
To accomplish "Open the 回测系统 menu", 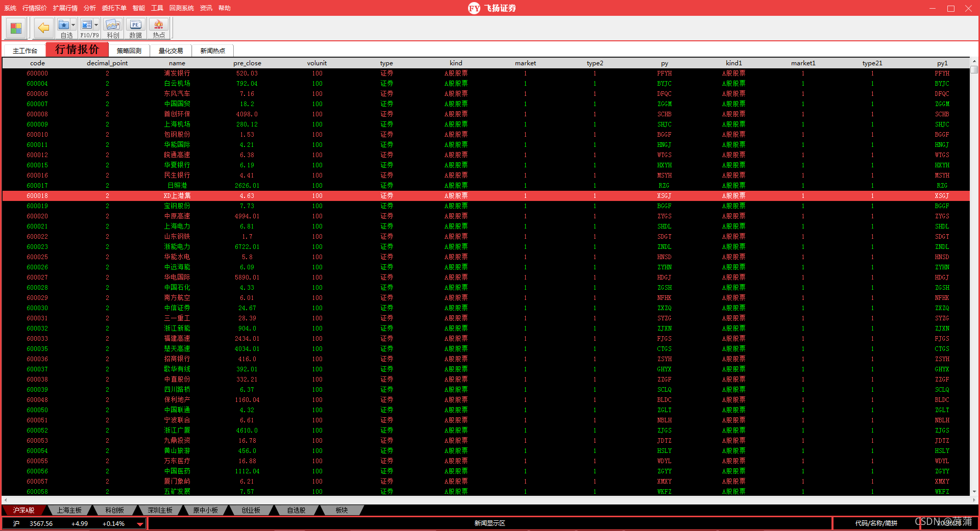I will (x=182, y=8).
